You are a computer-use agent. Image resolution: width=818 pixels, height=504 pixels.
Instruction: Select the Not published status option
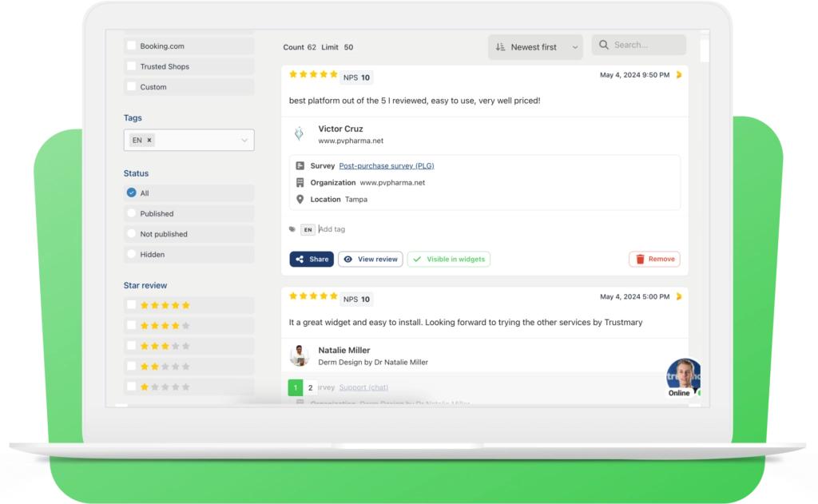click(x=132, y=234)
